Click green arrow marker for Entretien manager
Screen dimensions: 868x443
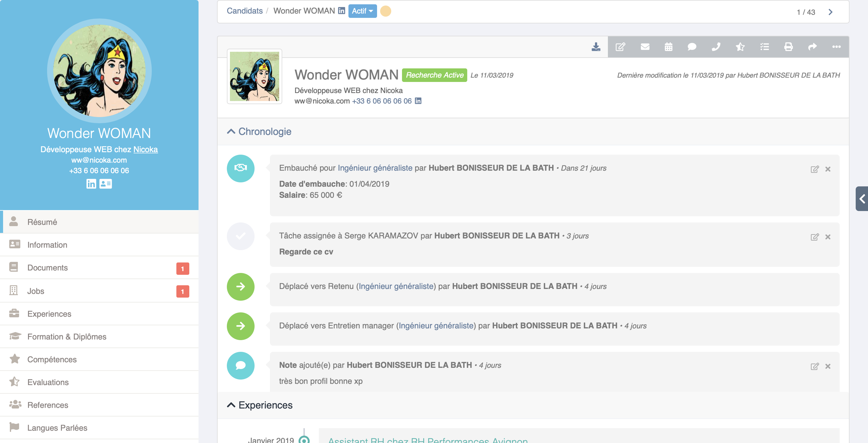(x=240, y=326)
